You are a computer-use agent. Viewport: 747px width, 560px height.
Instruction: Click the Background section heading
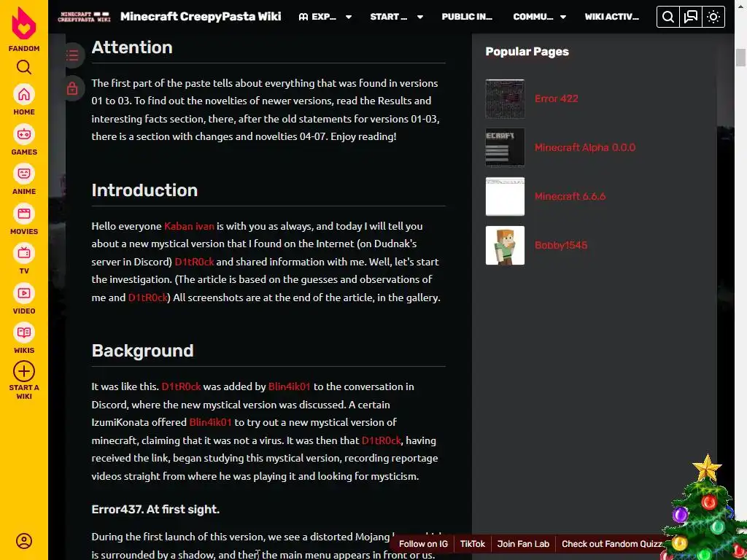[x=142, y=351]
